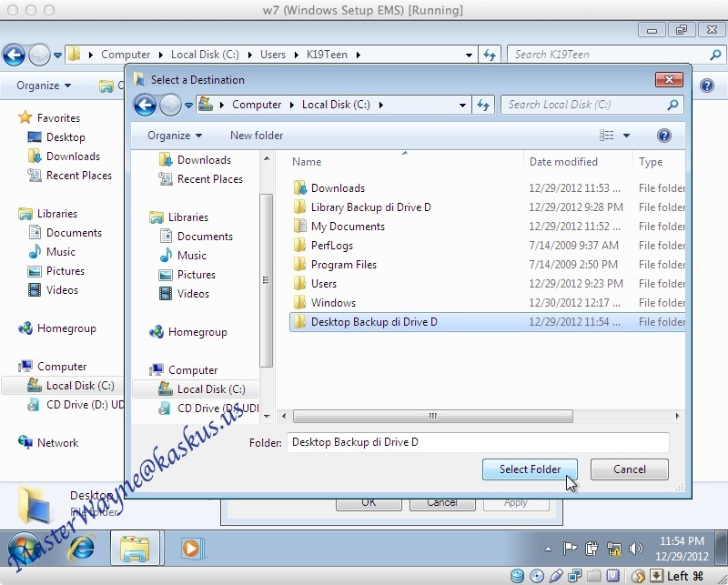Viewport: 728px width, 585px height.
Task: Click the network tray icon
Action: (613, 549)
